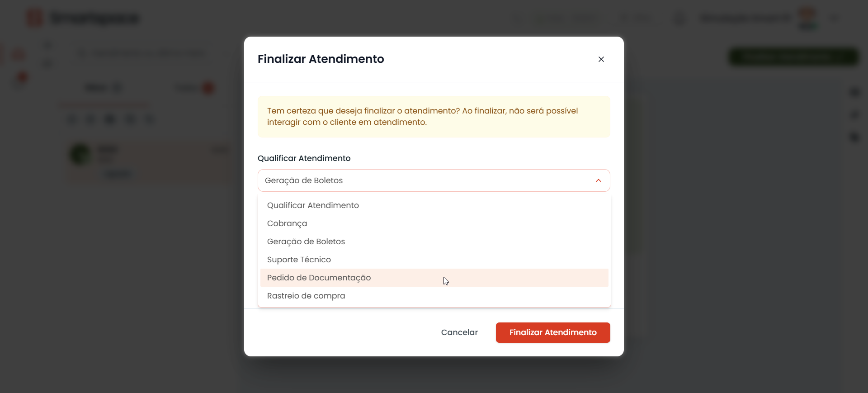Viewport: 868px width, 393px height.
Task: Click the blurred dark green button behind dialog
Action: [x=793, y=57]
